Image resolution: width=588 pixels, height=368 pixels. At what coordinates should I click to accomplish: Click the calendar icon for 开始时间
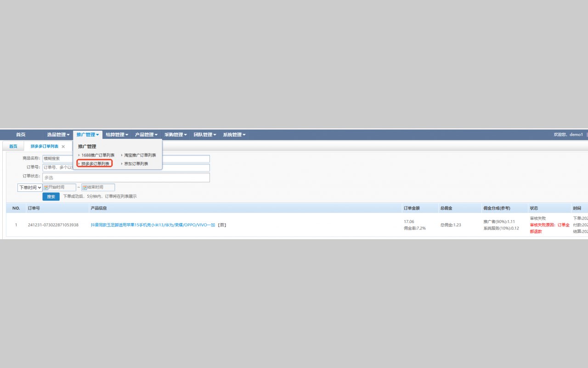46,188
